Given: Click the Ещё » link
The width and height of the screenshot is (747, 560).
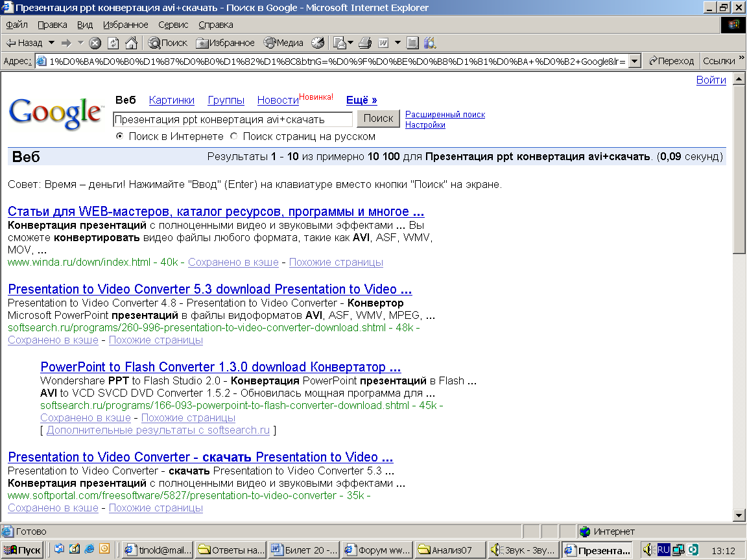Looking at the screenshot, I should [x=362, y=100].
